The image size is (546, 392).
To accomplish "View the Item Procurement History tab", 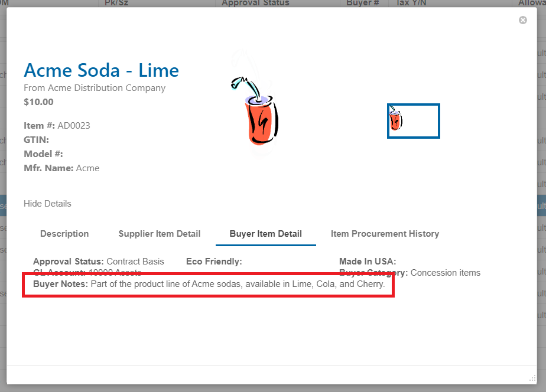I will [385, 233].
